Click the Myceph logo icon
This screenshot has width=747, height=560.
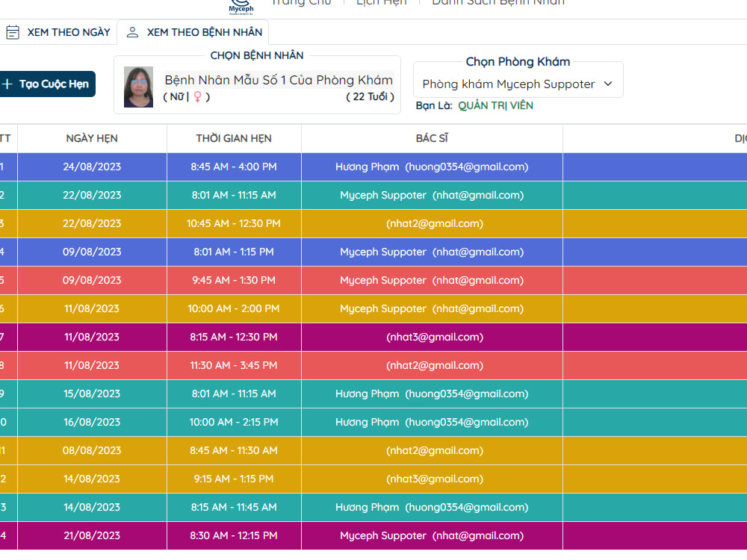click(x=241, y=7)
